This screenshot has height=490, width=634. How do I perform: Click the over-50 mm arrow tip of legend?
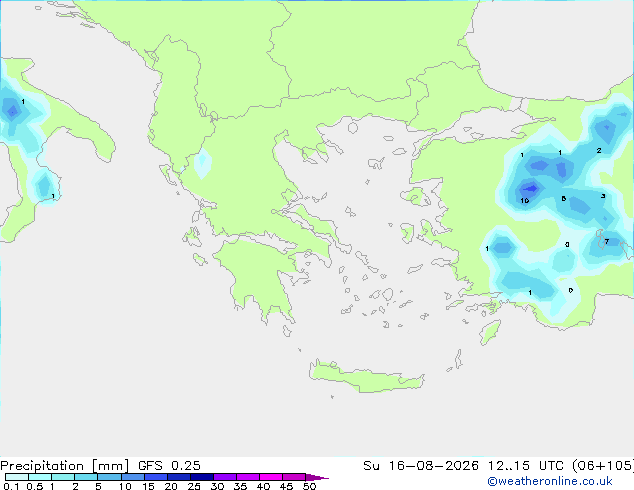click(x=317, y=477)
